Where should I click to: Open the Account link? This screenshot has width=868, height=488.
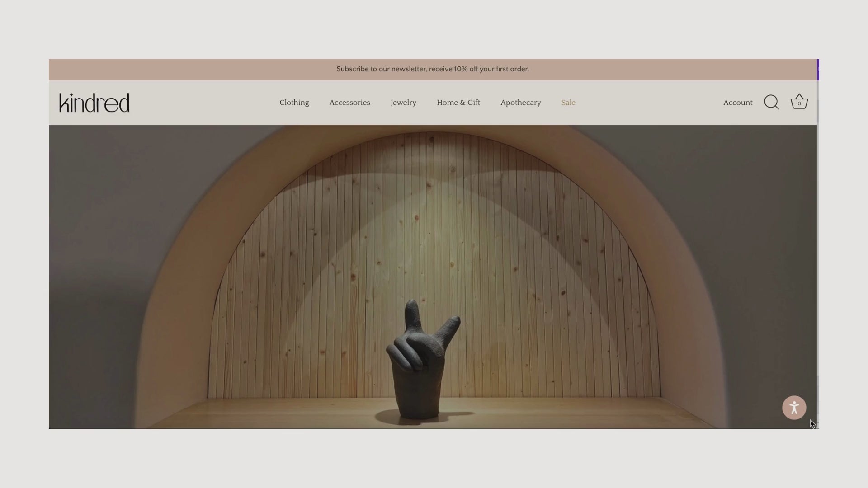click(737, 103)
